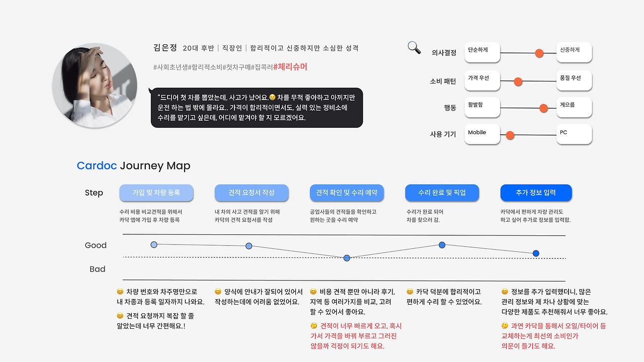Switch to the 가입 및 차량 등록 step

(x=156, y=193)
